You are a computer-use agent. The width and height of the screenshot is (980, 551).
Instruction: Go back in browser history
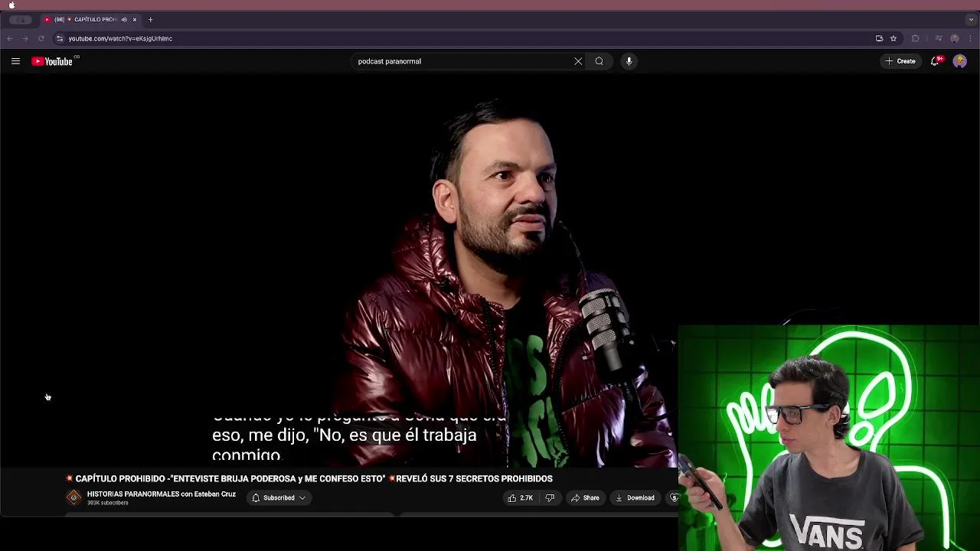[10, 38]
